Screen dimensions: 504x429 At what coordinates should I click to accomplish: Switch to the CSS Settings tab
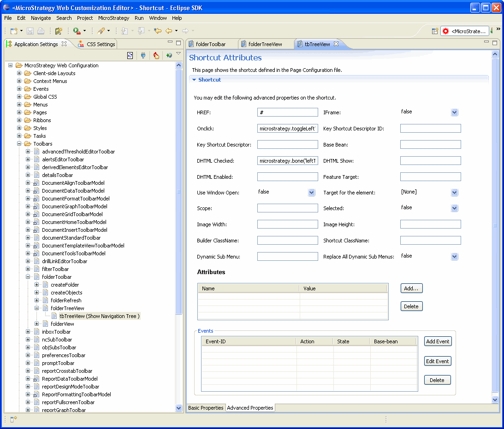(97, 44)
